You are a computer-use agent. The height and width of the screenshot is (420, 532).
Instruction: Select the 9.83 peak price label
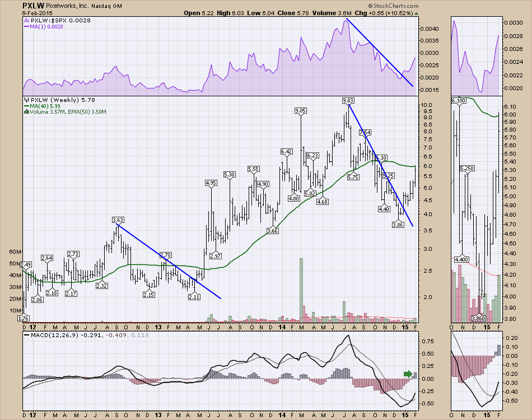348,100
